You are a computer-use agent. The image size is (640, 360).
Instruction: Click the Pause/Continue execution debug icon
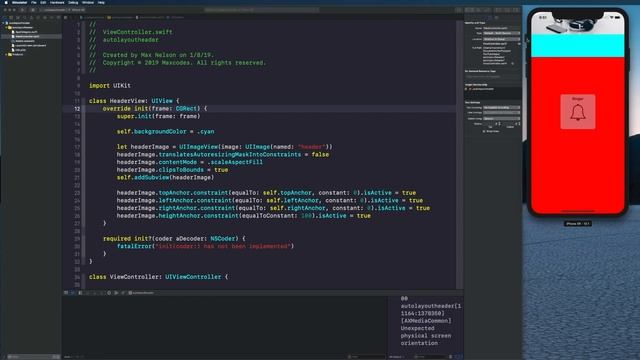coord(80,293)
